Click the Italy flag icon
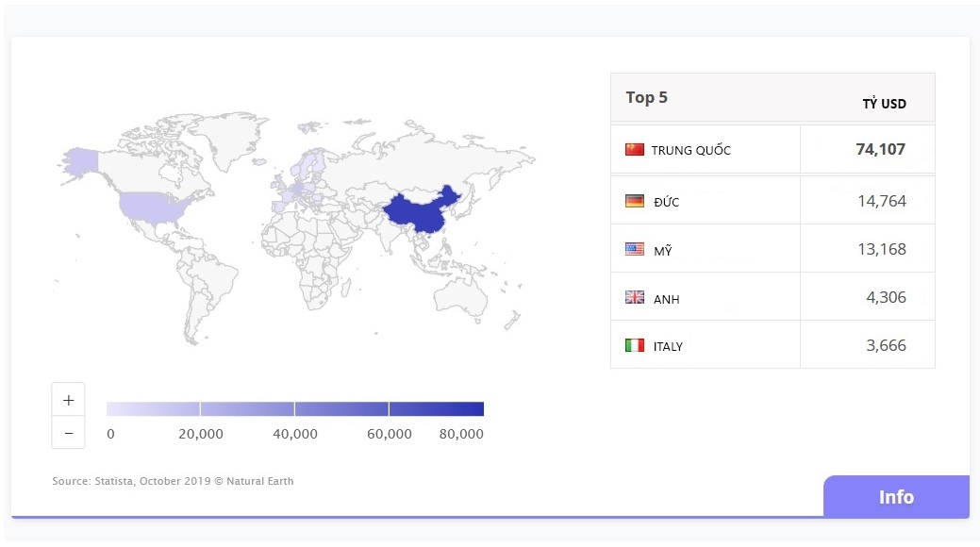This screenshot has height=547, width=980. pos(634,346)
